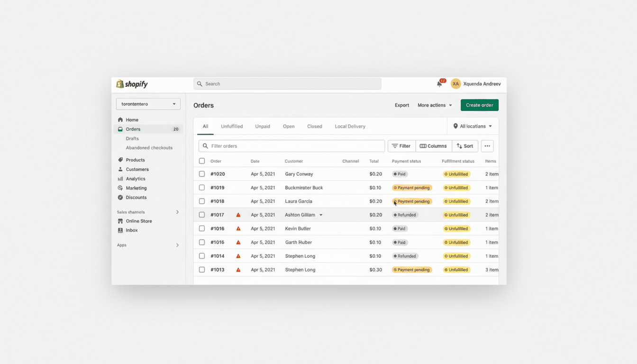Click the Export button
This screenshot has width=637, height=364.
pos(402,105)
